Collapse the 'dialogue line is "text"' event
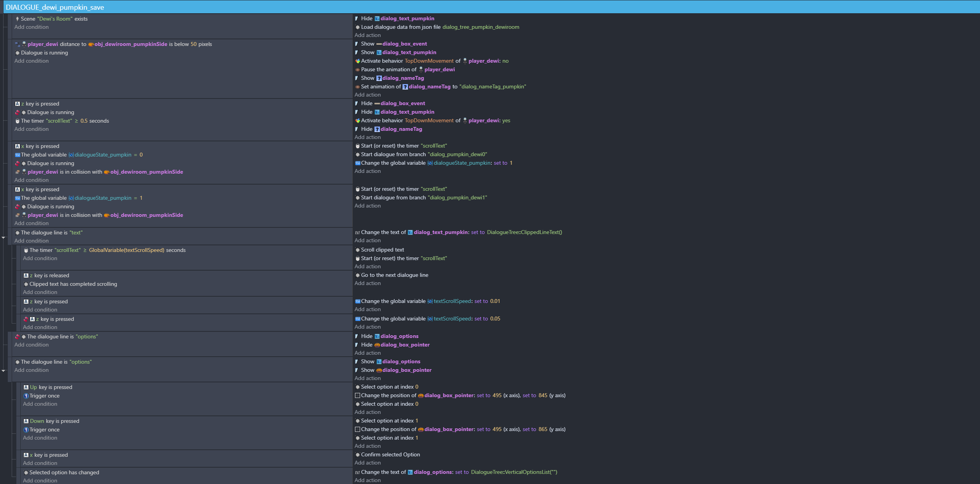Image resolution: width=980 pixels, height=484 pixels. (4, 238)
